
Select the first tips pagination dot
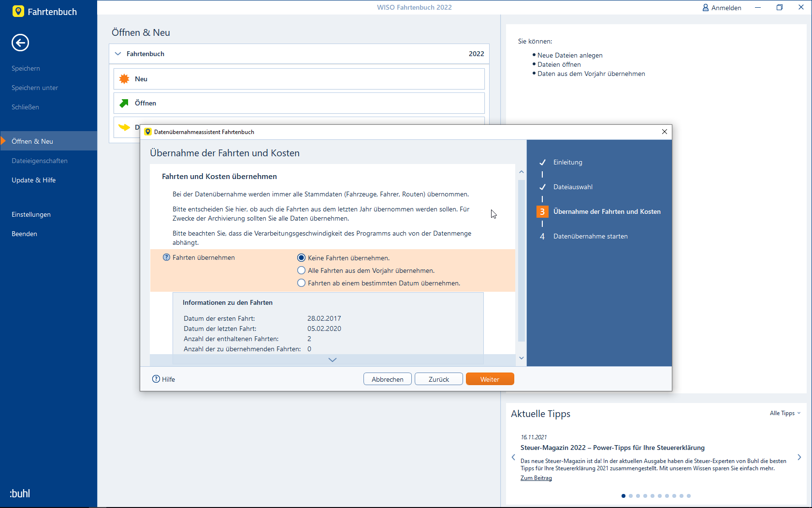click(623, 496)
